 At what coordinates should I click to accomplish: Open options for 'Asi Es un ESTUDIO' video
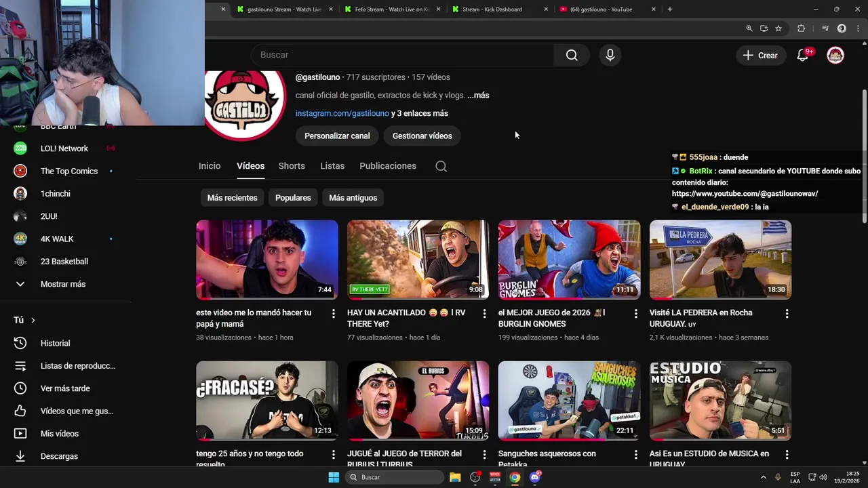tap(787, 454)
